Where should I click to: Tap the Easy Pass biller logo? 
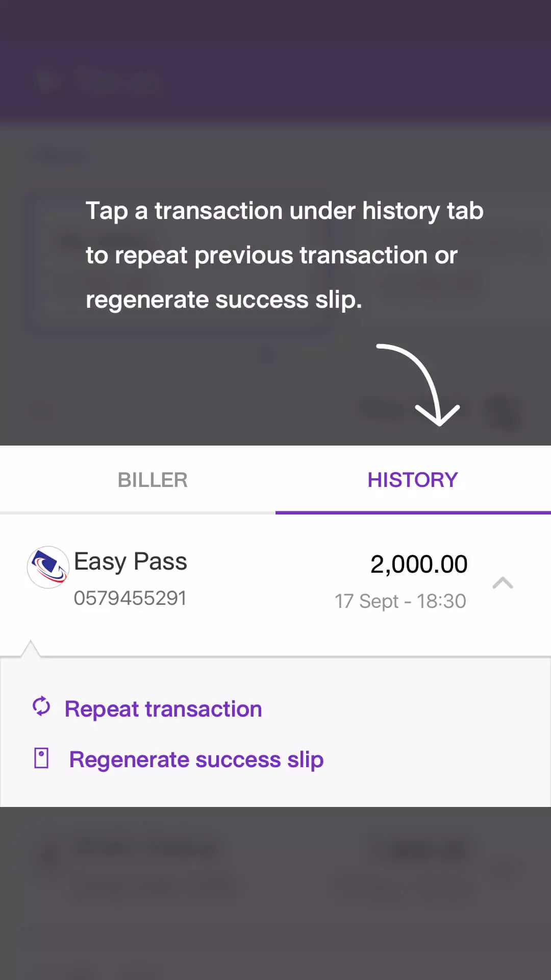[x=48, y=567]
